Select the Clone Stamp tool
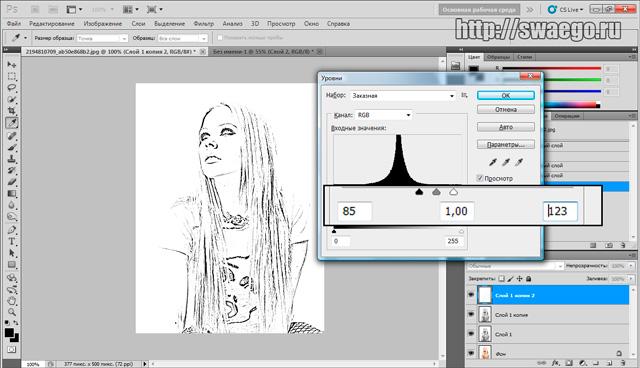 11,159
